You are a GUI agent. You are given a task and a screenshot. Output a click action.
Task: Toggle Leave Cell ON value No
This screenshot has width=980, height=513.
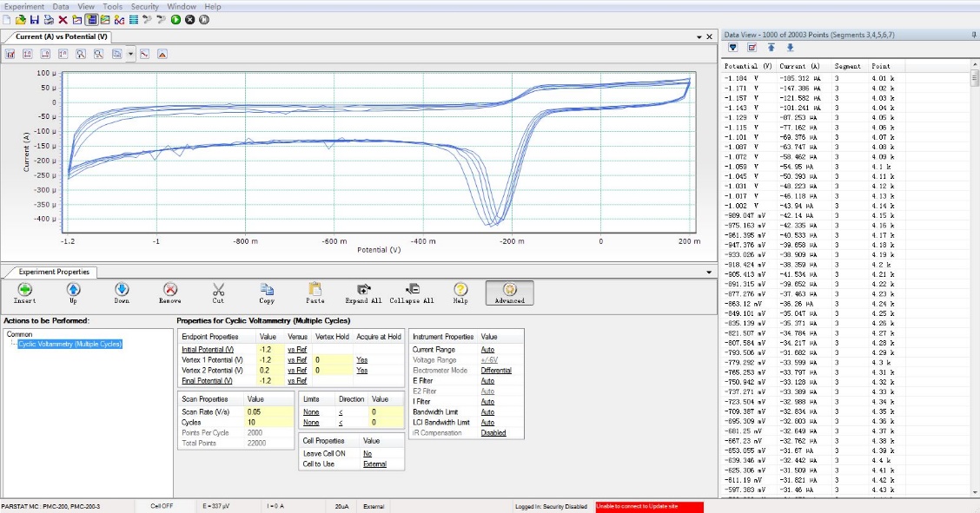[x=367, y=453]
